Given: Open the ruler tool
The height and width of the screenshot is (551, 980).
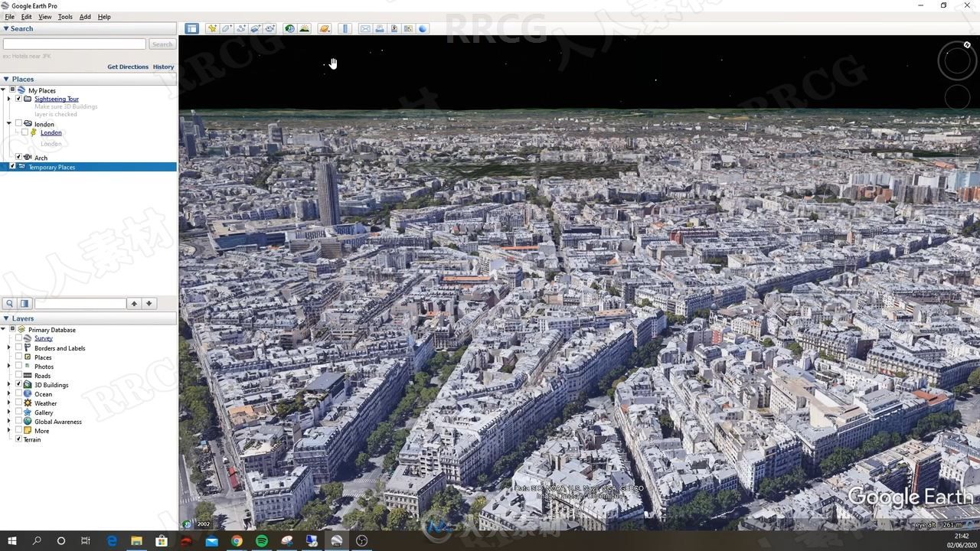Looking at the screenshot, I should [x=345, y=28].
